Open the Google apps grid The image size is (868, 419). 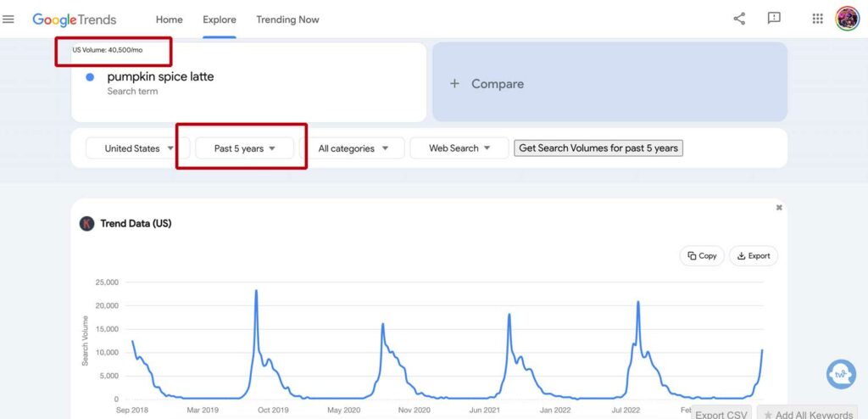(818, 19)
